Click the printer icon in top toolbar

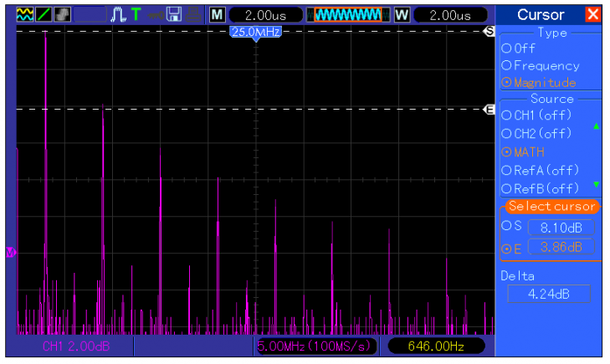coord(193,15)
